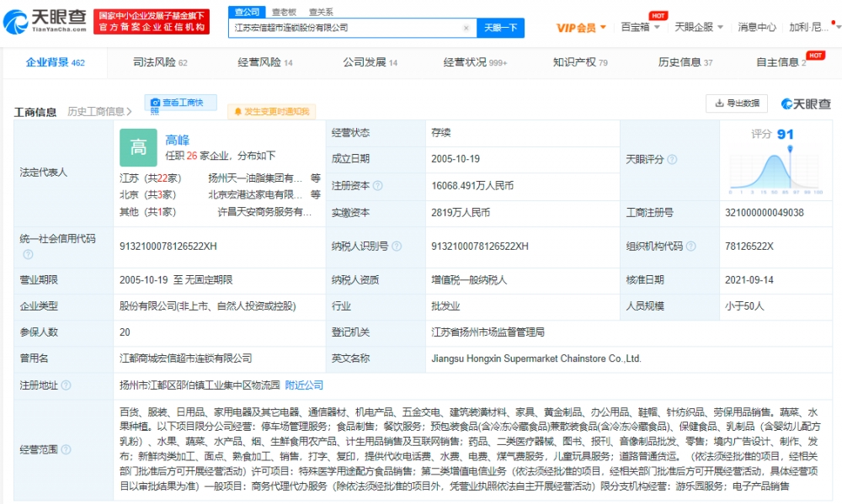Switch to the 查关系 search tab
The image size is (842, 504).
[321, 12]
